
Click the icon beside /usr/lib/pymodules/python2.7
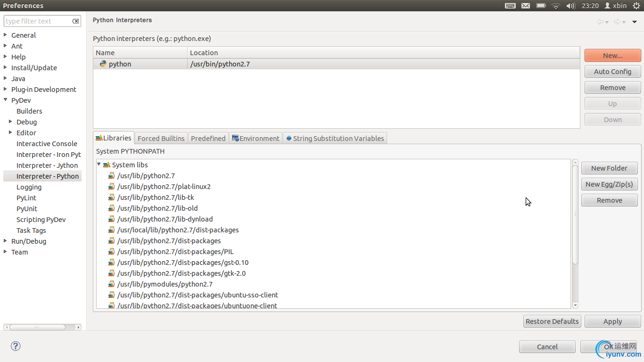coord(111,284)
